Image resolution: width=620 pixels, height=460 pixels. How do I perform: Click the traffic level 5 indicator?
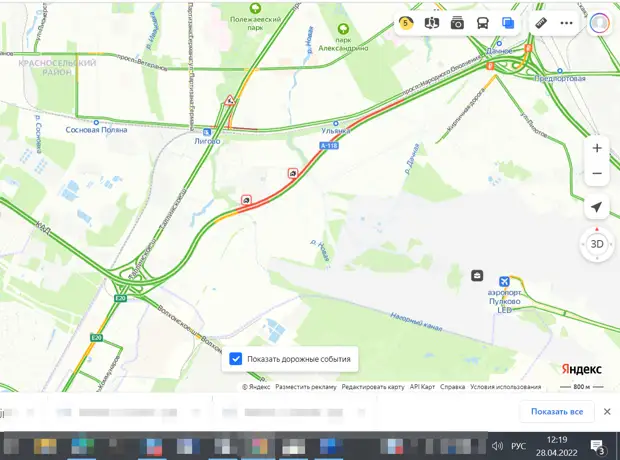406,23
